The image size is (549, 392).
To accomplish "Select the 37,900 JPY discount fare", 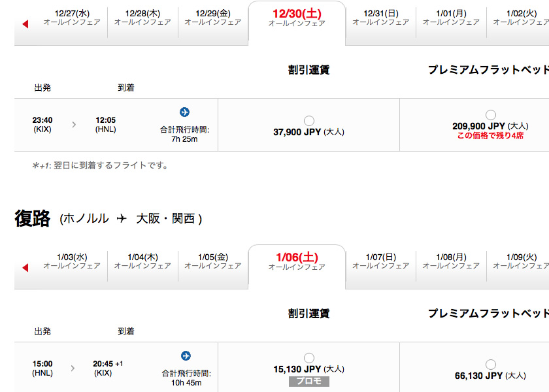I will (308, 121).
